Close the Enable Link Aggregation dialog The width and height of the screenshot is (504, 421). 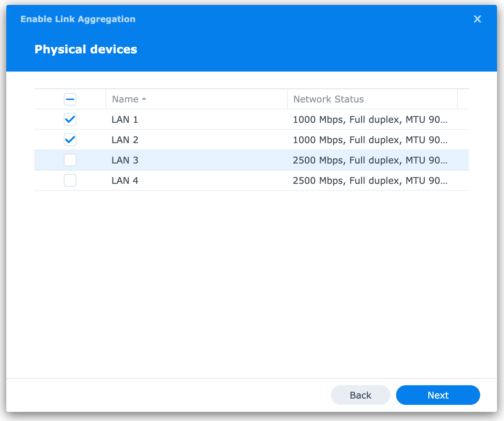coord(477,19)
